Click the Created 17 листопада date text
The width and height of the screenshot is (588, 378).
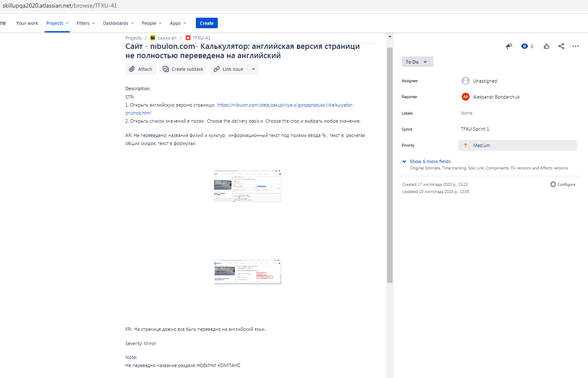(x=435, y=185)
